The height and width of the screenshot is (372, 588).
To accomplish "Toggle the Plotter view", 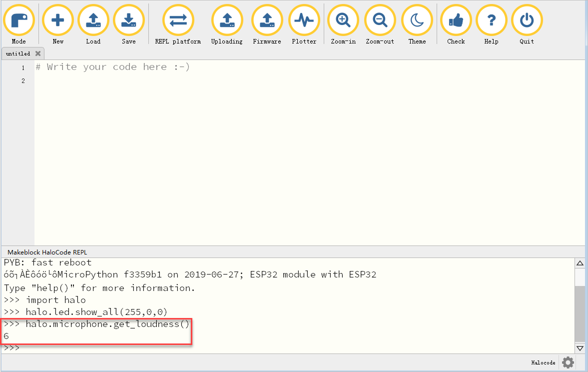I will [x=304, y=20].
